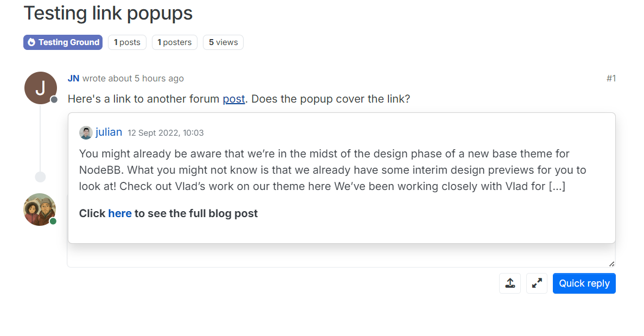
Task: Click the fire icon on Testing Ground badge
Action: [x=31, y=42]
